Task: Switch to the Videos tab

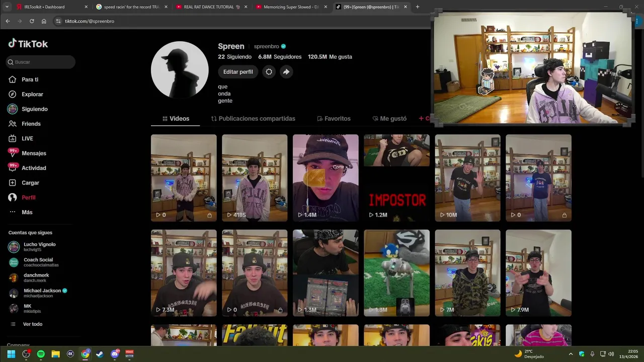Action: 176,119
